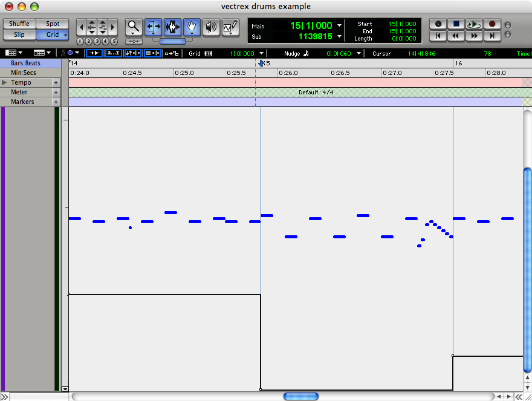Enable Shuffle edit mode
This screenshot has height=401, width=532.
19,24
